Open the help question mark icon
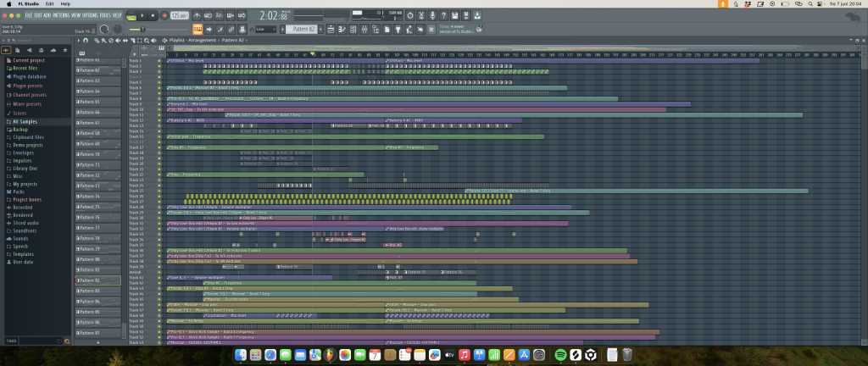 click(444, 15)
